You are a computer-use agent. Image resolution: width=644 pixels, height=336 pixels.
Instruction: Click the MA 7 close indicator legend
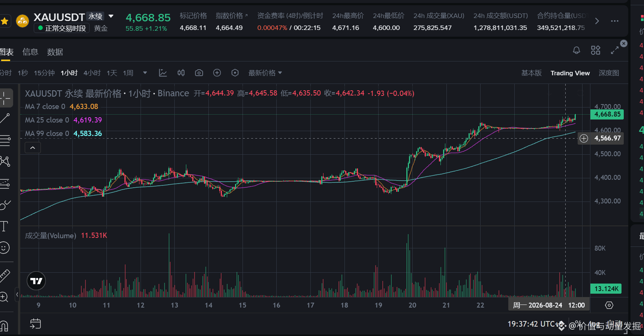coord(61,107)
